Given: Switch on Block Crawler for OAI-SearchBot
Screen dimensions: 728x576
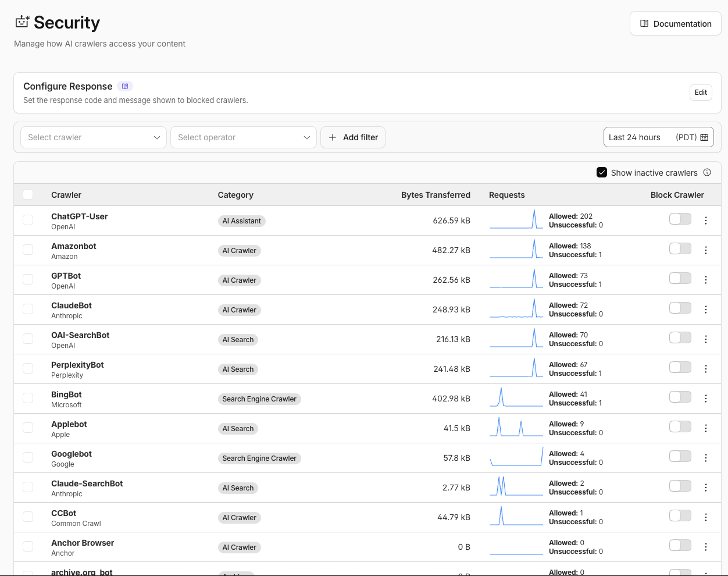Looking at the screenshot, I should click(680, 337).
